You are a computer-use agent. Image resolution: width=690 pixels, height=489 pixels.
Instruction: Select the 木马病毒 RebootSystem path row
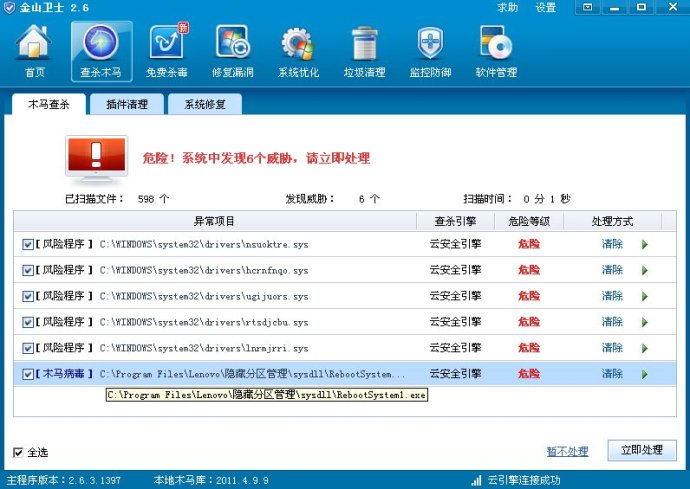[x=345, y=374]
